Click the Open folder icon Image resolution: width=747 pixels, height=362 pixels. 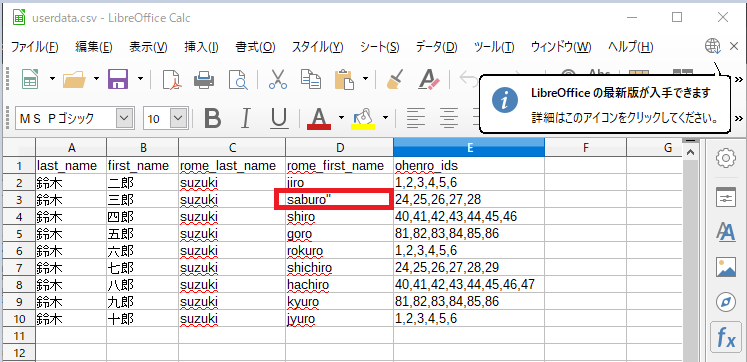pyautogui.click(x=74, y=80)
